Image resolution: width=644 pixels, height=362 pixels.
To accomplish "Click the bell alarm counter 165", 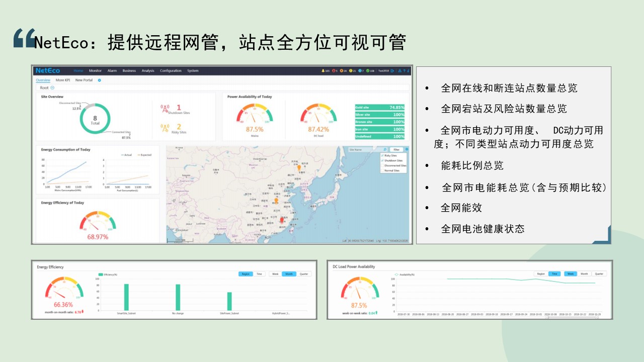I will [x=326, y=71].
